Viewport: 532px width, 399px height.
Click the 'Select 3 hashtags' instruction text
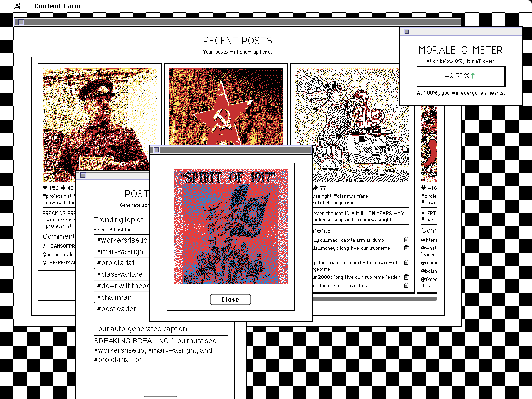pyautogui.click(x=114, y=229)
